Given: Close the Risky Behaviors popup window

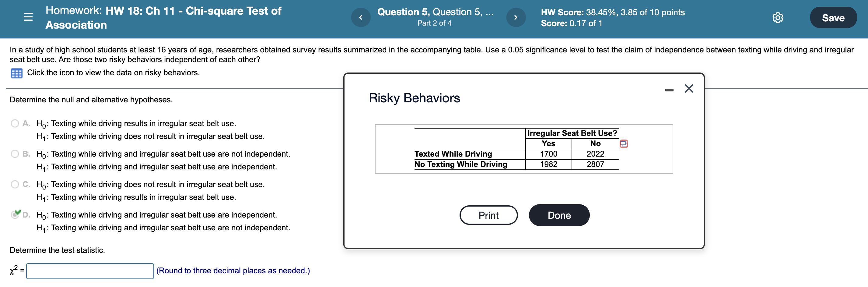Looking at the screenshot, I should coord(689,88).
